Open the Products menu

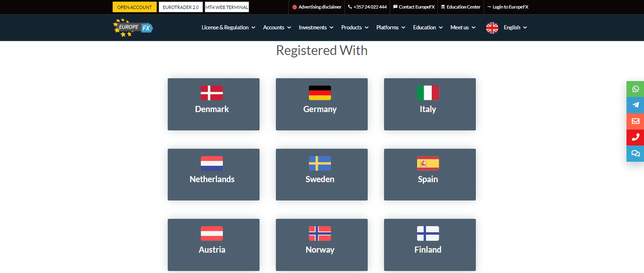(x=355, y=28)
